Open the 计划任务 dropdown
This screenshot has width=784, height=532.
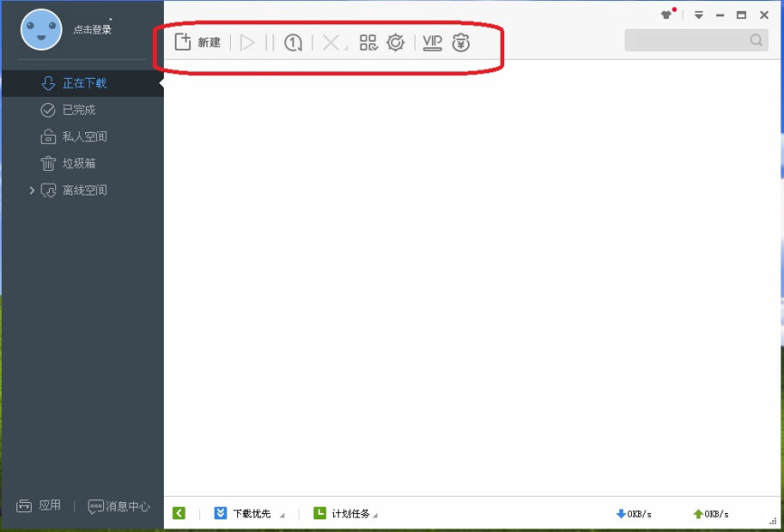[x=346, y=513]
